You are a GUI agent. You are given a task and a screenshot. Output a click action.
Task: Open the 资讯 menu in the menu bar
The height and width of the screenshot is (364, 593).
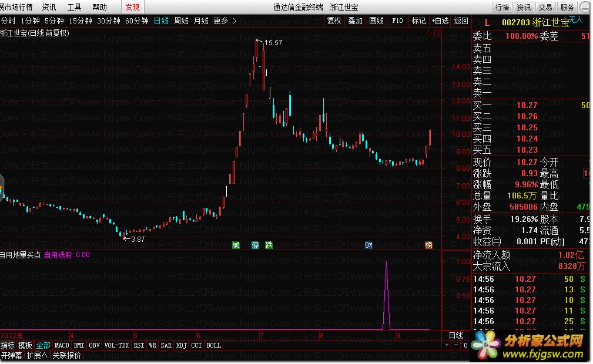pos(49,7)
